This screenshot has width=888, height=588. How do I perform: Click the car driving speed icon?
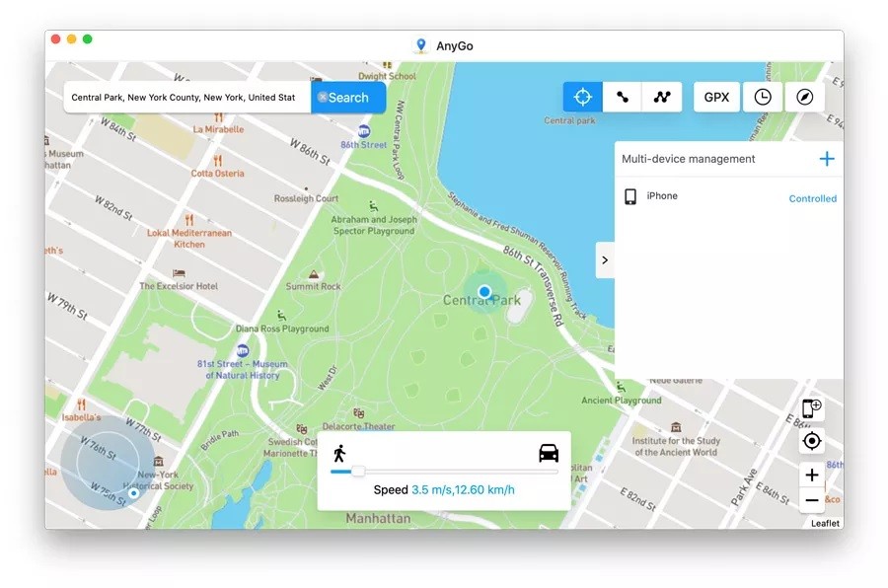point(549,453)
